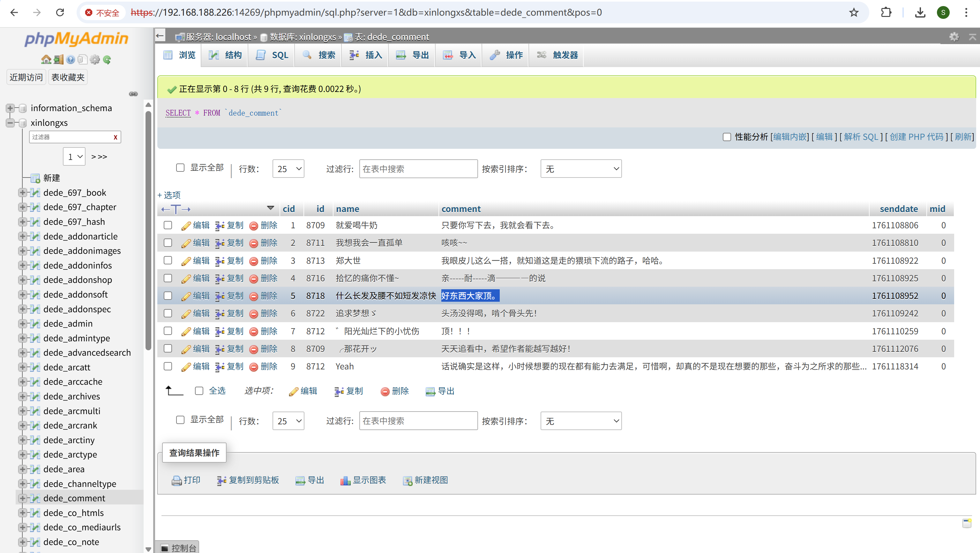The height and width of the screenshot is (553, 980).
Task: Switch to the Structure tab
Action: (x=225, y=55)
